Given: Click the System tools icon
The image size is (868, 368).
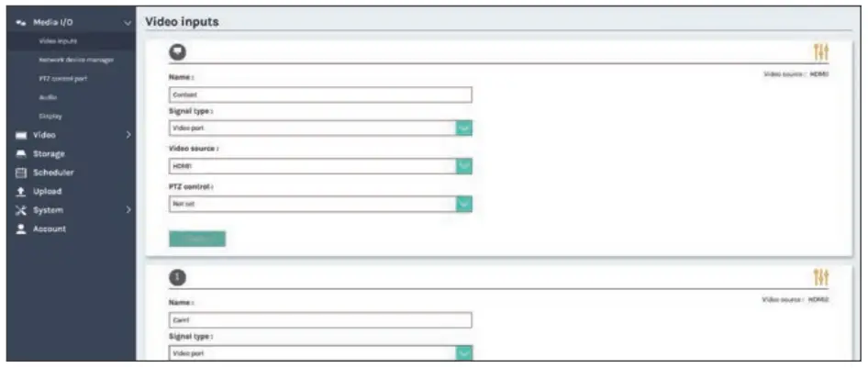Looking at the screenshot, I should click(x=20, y=210).
